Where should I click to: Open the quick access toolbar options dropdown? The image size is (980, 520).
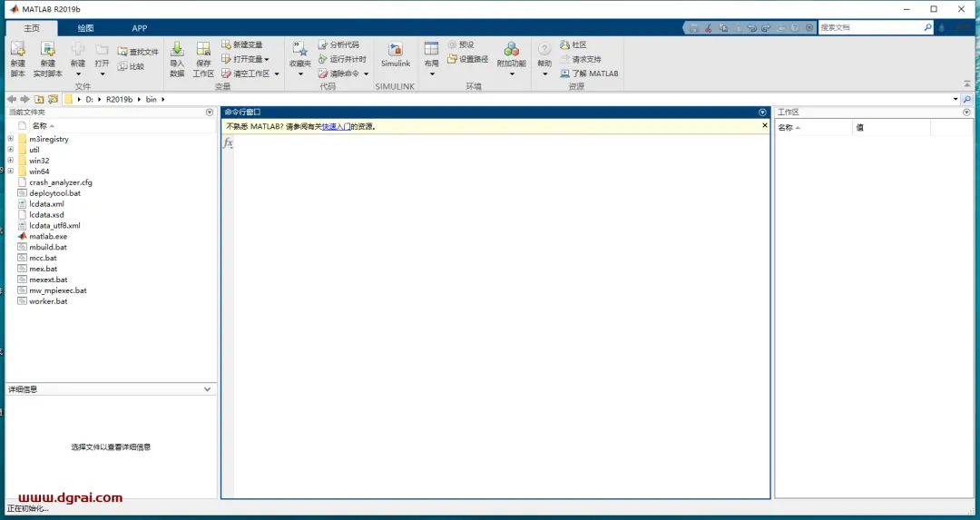tap(809, 28)
